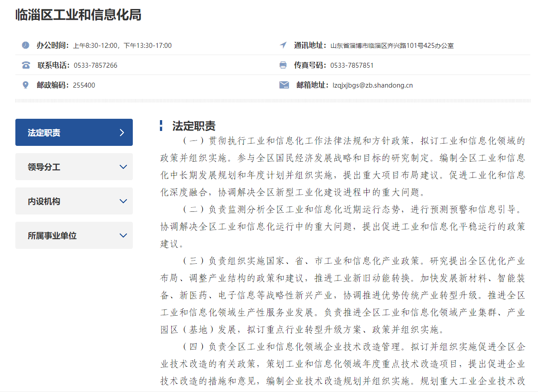Select the 法定职责 sidebar item
Screen dimensions: 538x392
click(44, 133)
